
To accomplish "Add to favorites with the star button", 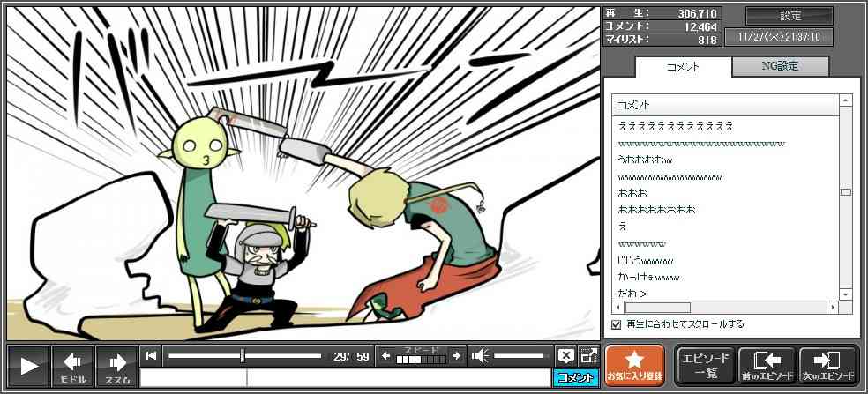I will pos(634,365).
